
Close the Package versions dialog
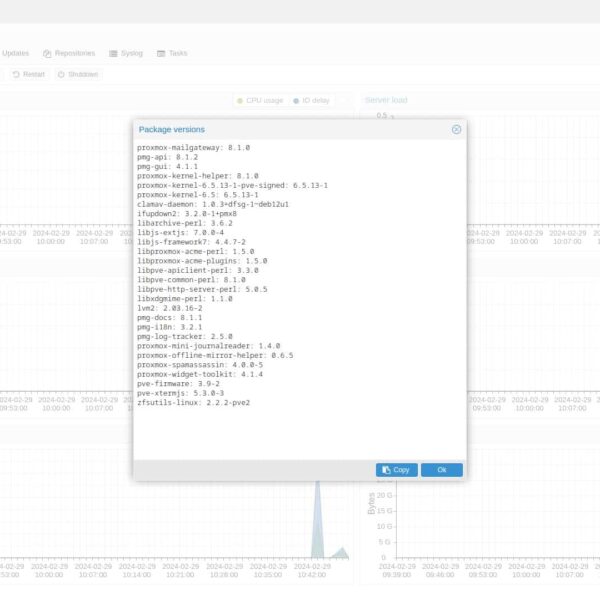tap(456, 129)
